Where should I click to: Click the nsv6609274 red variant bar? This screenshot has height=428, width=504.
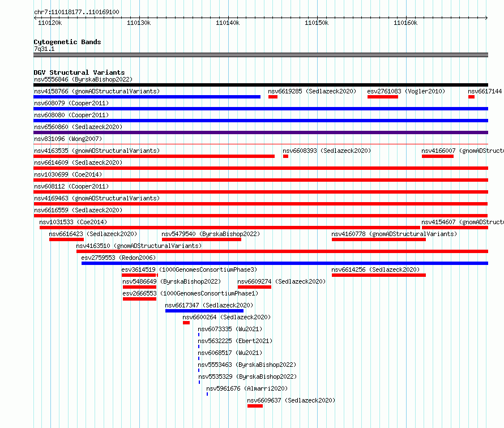pyautogui.click(x=255, y=287)
